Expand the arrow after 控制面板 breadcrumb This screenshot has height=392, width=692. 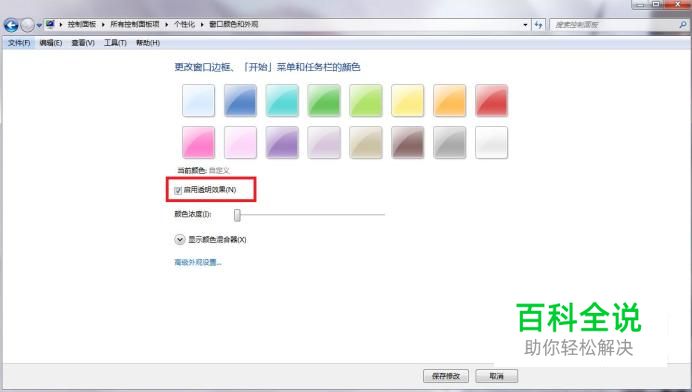click(103, 24)
